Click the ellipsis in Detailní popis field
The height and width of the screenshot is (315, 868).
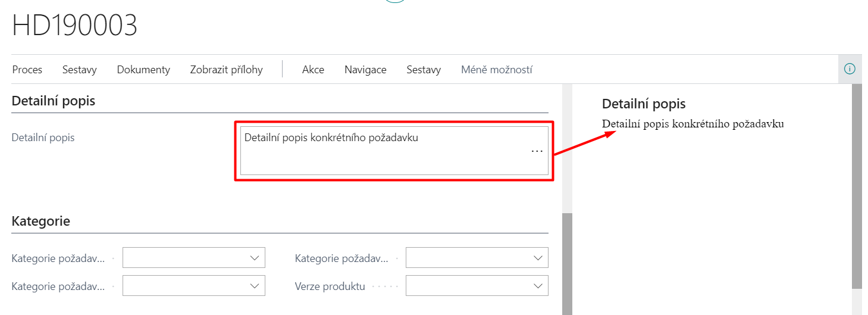[537, 151]
